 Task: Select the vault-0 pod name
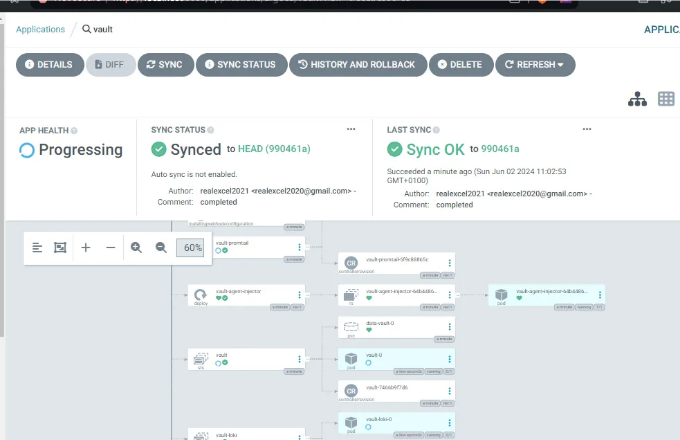pos(374,355)
